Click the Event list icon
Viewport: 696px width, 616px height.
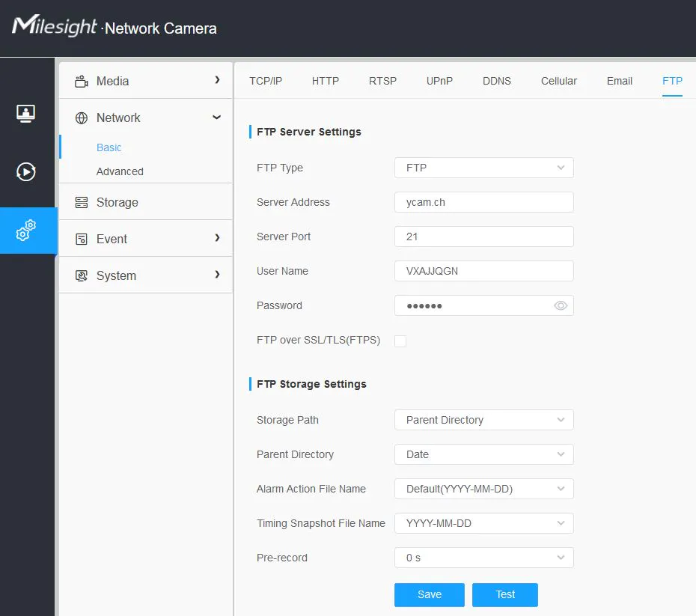82,239
